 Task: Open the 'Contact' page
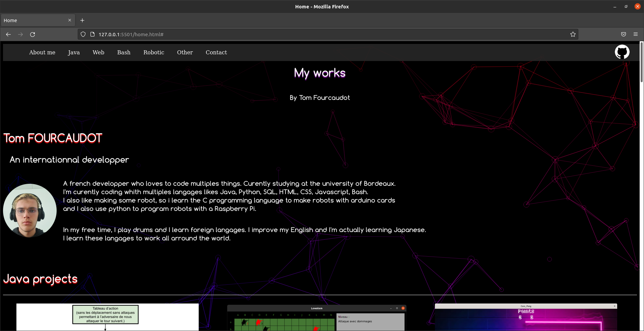216,52
